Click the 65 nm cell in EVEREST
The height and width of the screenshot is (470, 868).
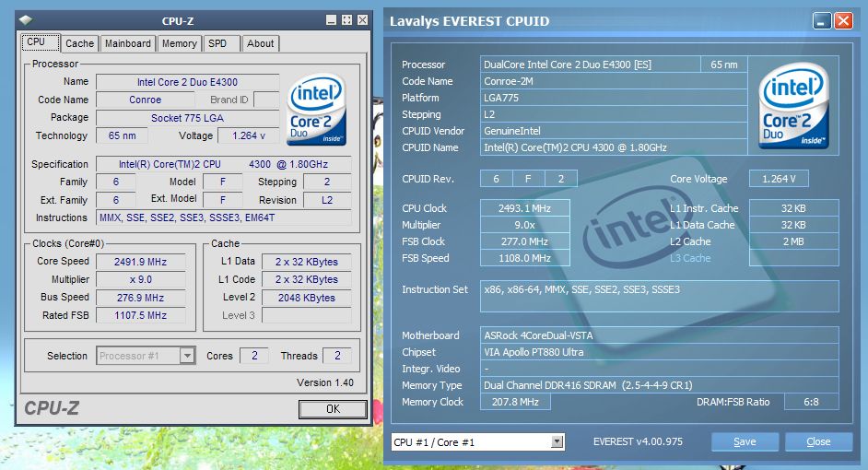724,65
